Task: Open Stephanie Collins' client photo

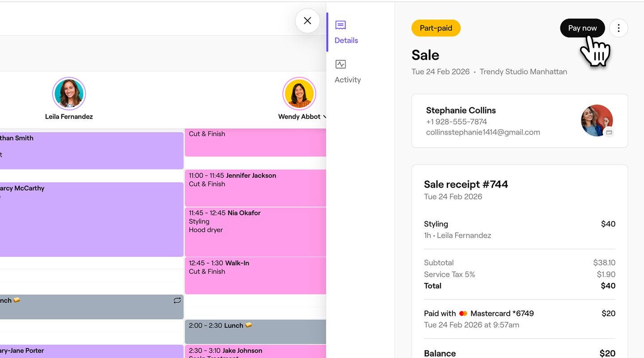Action: 596,120
